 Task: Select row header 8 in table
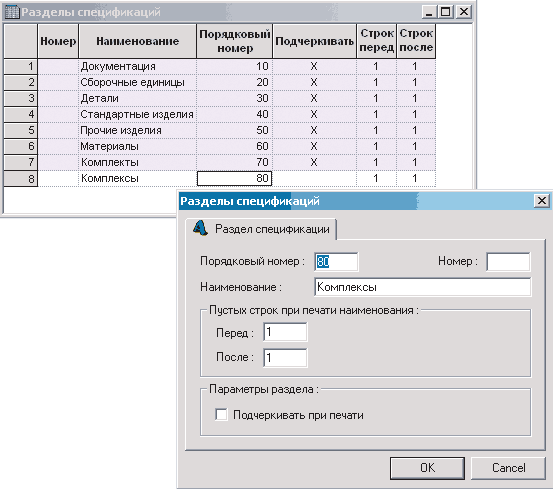(20, 178)
